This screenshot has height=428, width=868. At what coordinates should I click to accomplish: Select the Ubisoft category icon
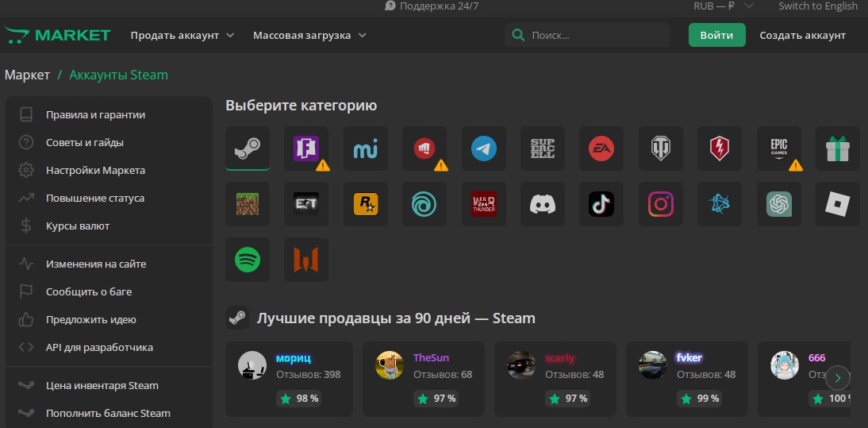(424, 204)
